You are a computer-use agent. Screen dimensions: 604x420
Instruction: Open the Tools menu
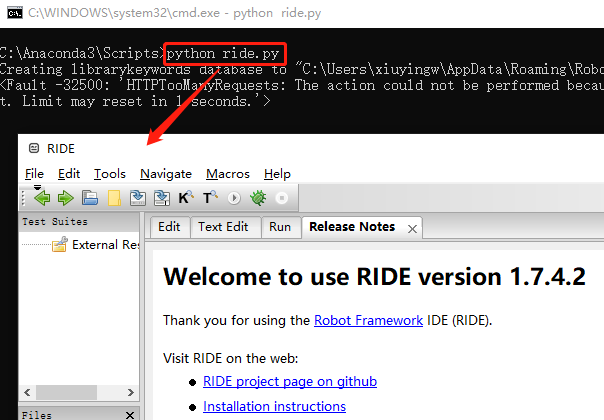pos(110,174)
